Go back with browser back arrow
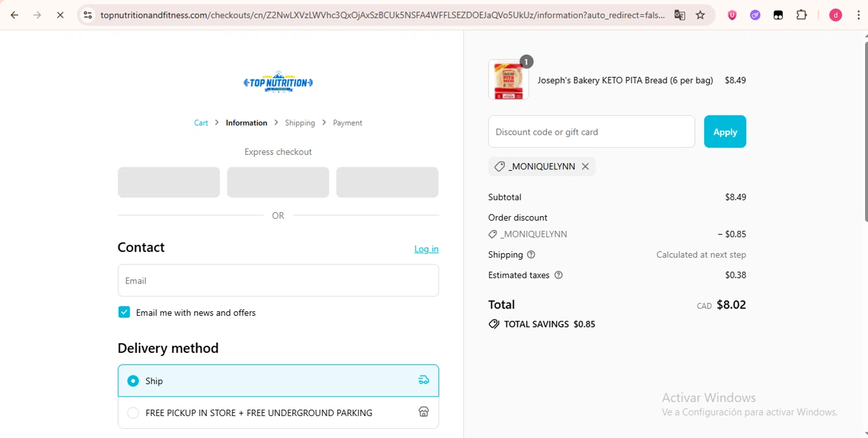Viewport: 868px width, 438px height. [14, 15]
